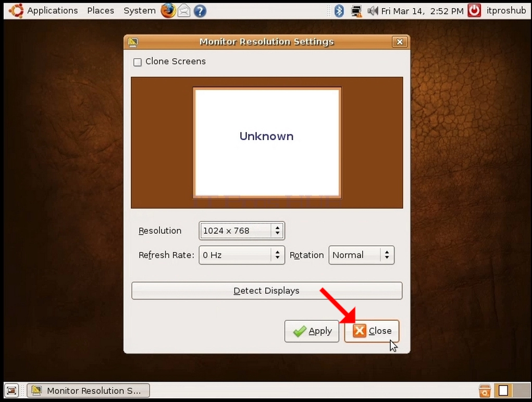Click the Apply button
The height and width of the screenshot is (402, 532).
point(312,331)
